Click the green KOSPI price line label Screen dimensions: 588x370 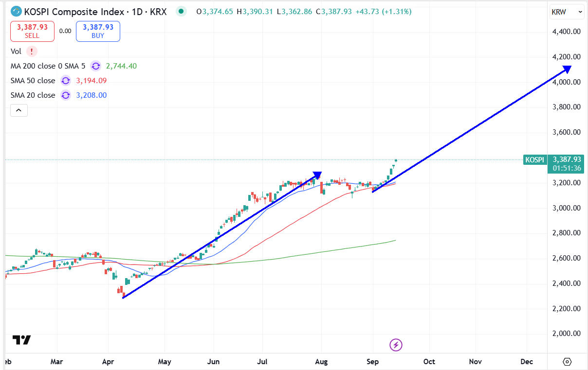pyautogui.click(x=535, y=159)
